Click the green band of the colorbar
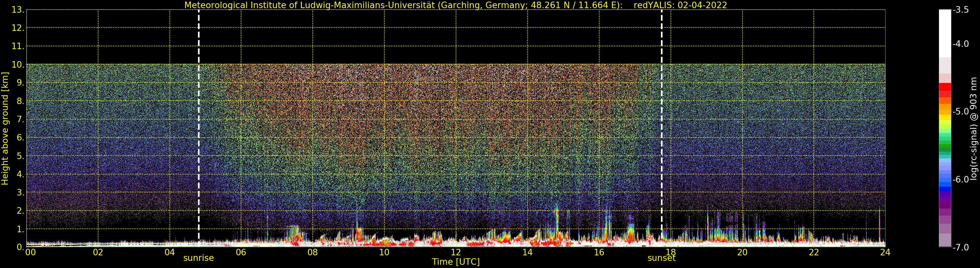This screenshot has width=980, height=268. 945,147
